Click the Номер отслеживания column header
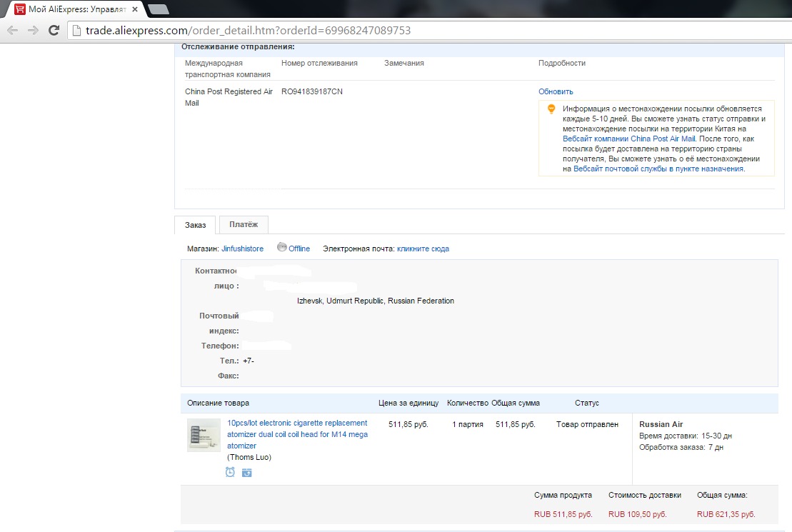Screen dimensions: 792x532 point(319,63)
